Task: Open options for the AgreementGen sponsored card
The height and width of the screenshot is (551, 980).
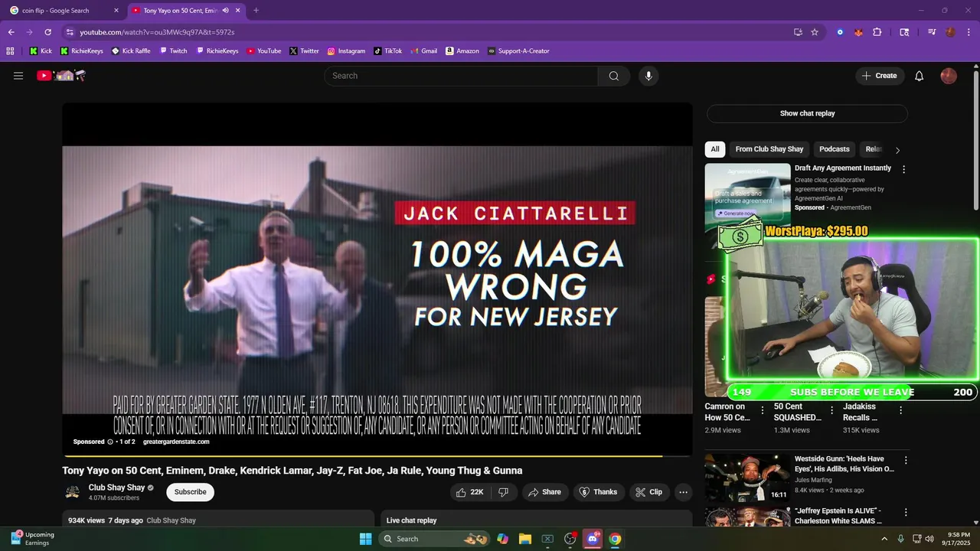Action: [x=903, y=170]
